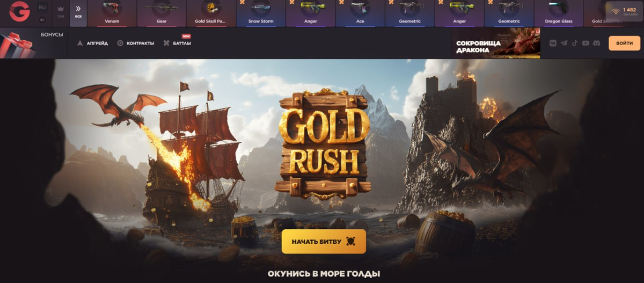Click the red gift box bonus icon
Image resolution: width=644 pixels, height=283 pixels.
click(x=17, y=45)
